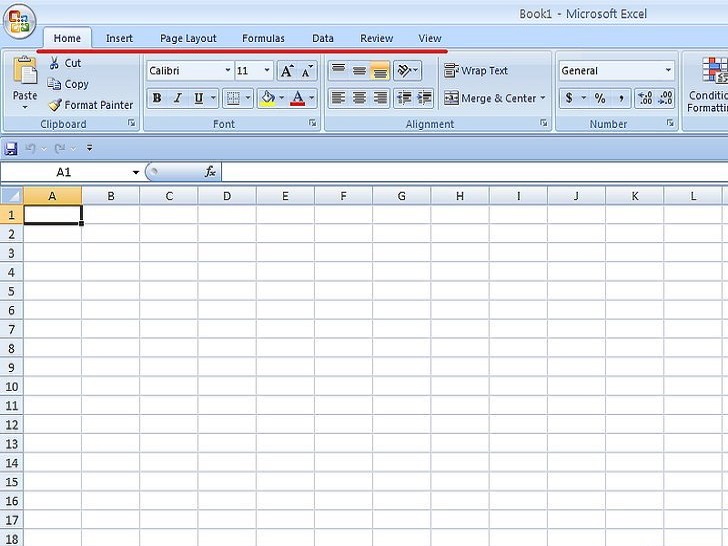The image size is (728, 546).
Task: Open Clipboard group dialog launcher
Action: [x=131, y=123]
